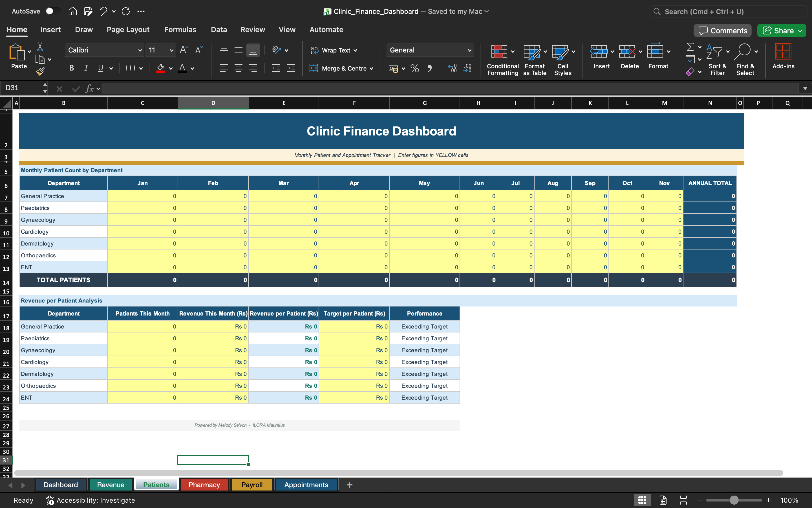Click the Increase Indent icon

pyautogui.click(x=291, y=68)
